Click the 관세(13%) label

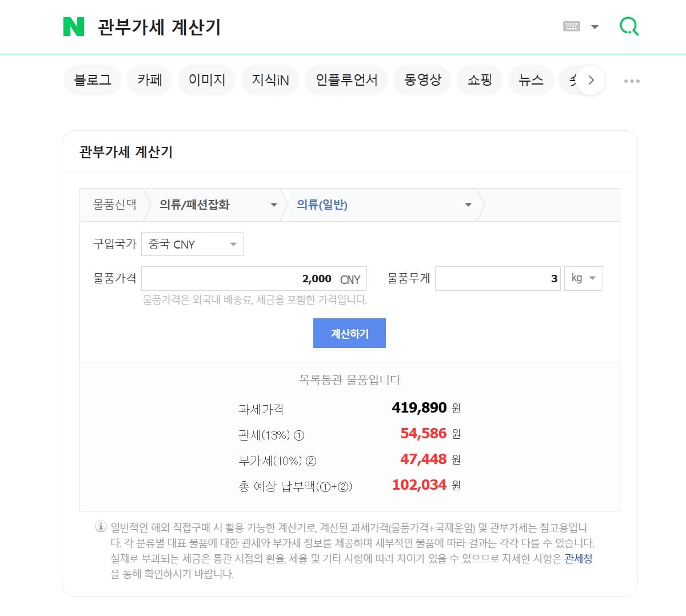click(272, 435)
